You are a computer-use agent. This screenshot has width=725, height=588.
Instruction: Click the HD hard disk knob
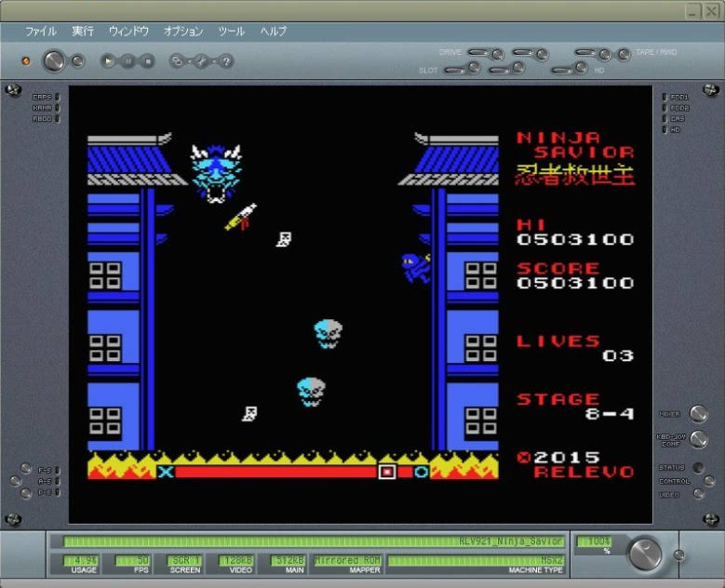click(x=581, y=68)
